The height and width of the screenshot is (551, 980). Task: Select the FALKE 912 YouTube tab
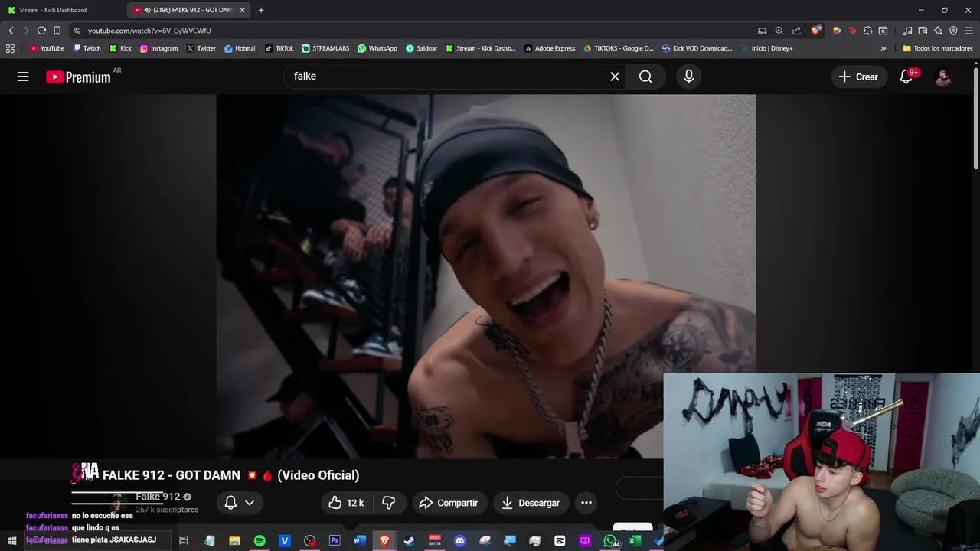pyautogui.click(x=188, y=10)
